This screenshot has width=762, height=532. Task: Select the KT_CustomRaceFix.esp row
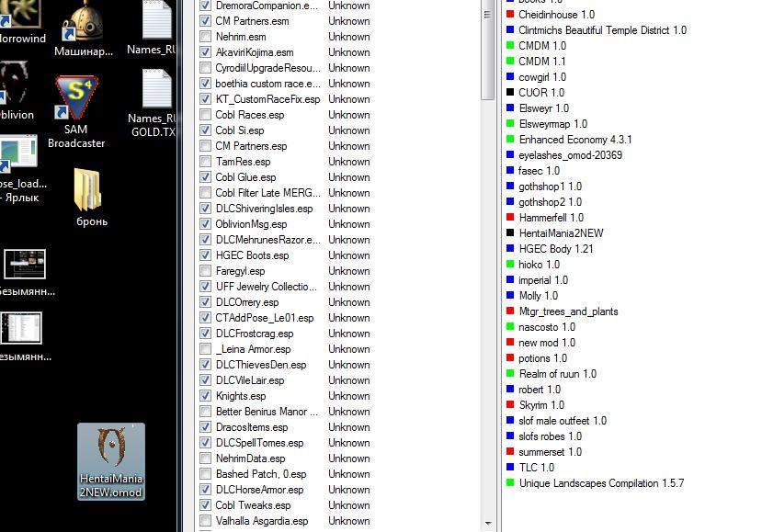coord(285,99)
